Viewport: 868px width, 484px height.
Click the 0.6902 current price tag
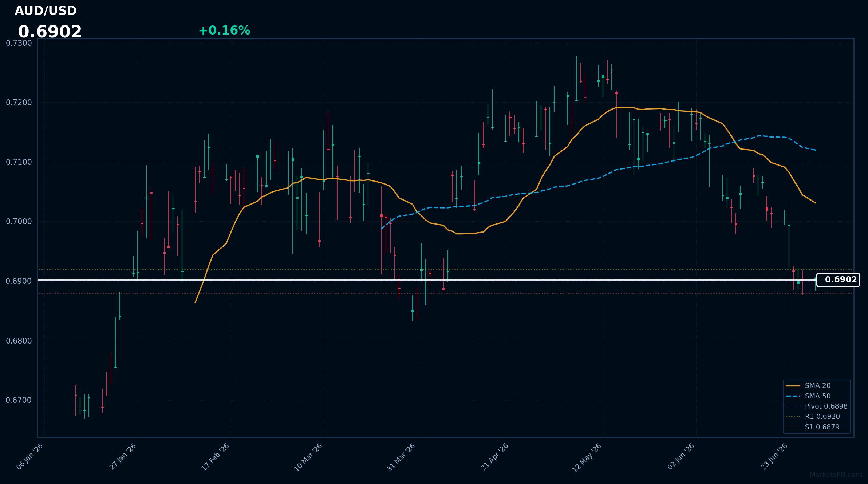tap(838, 280)
